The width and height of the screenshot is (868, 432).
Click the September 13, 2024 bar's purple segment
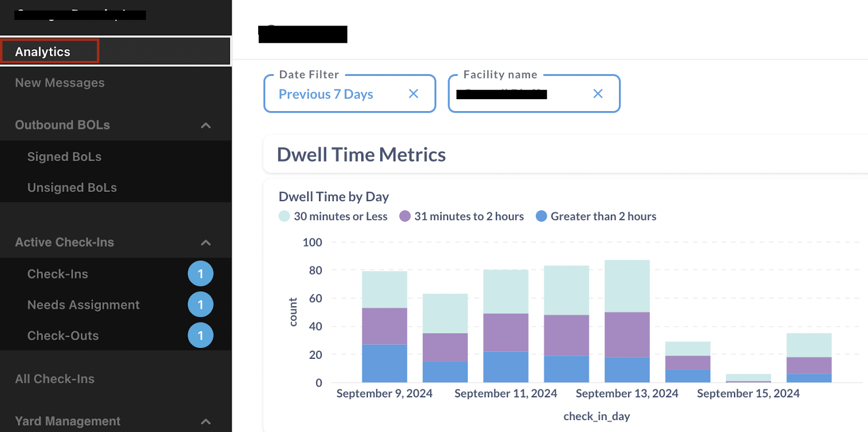point(627,334)
